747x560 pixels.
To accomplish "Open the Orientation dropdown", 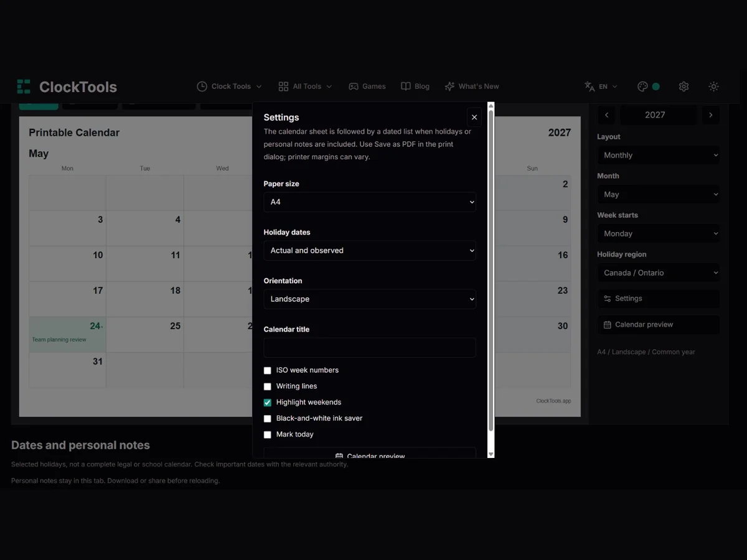I will coord(370,299).
